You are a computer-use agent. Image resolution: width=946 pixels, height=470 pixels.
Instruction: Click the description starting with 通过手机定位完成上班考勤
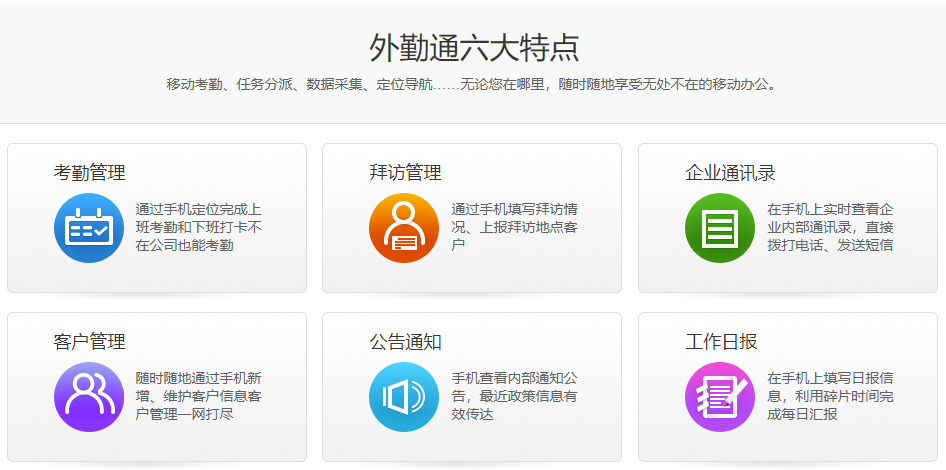[198, 227]
